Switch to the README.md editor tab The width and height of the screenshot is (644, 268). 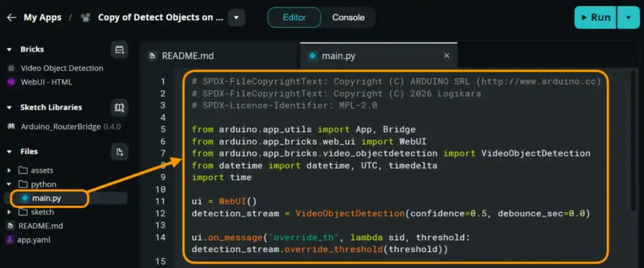pyautogui.click(x=187, y=57)
